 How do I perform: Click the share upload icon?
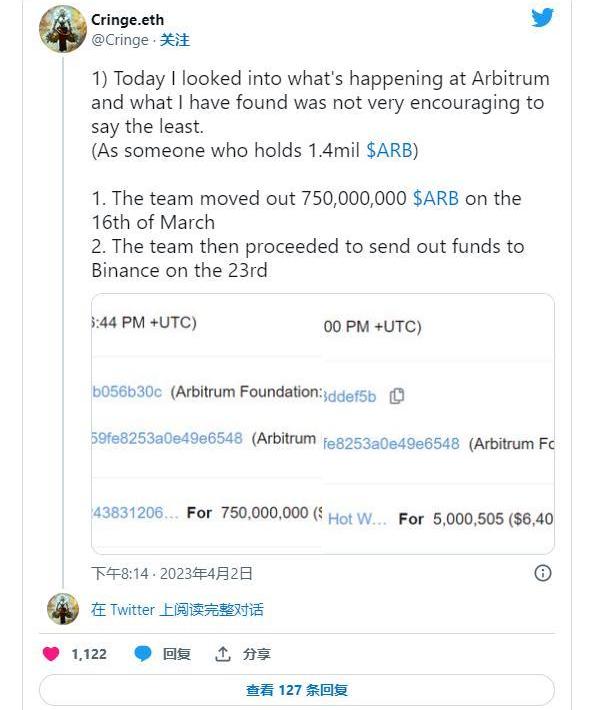pyautogui.click(x=223, y=654)
